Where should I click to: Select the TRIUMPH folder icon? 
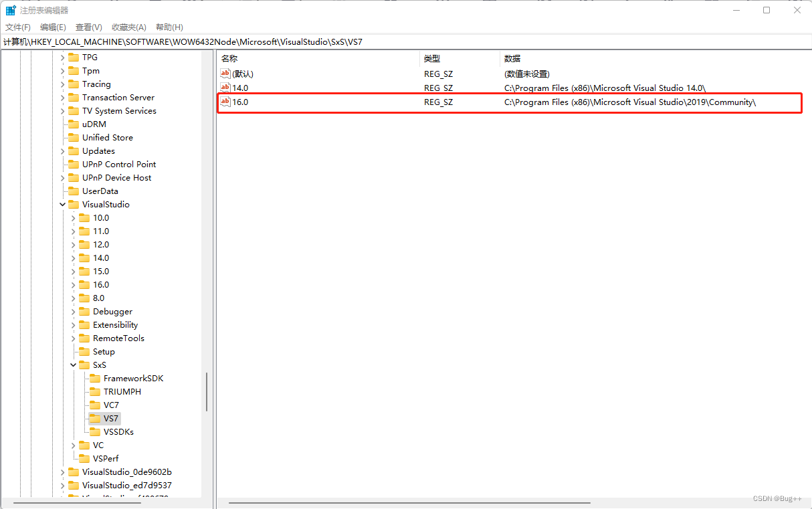[95, 392]
